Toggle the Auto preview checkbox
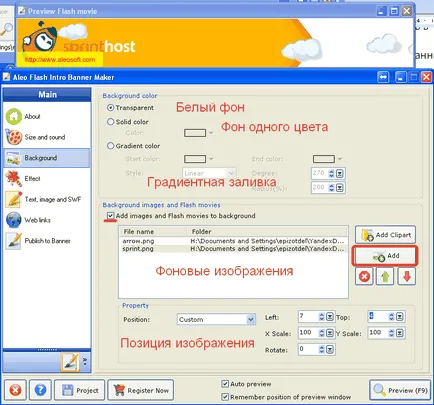This screenshot has height=405, width=434. coord(225,384)
